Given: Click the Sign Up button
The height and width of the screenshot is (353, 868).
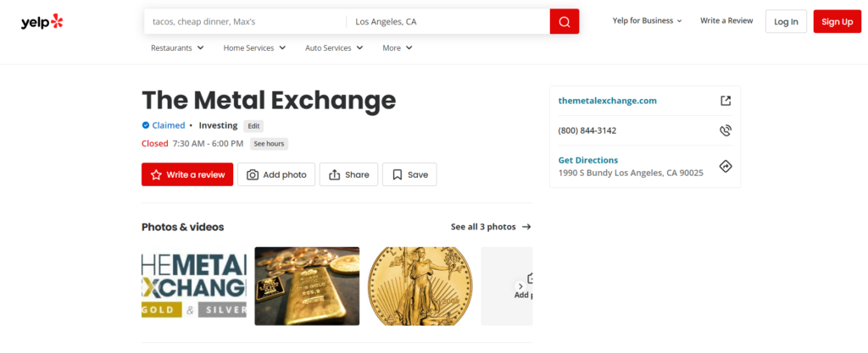Looking at the screenshot, I should [x=837, y=21].
